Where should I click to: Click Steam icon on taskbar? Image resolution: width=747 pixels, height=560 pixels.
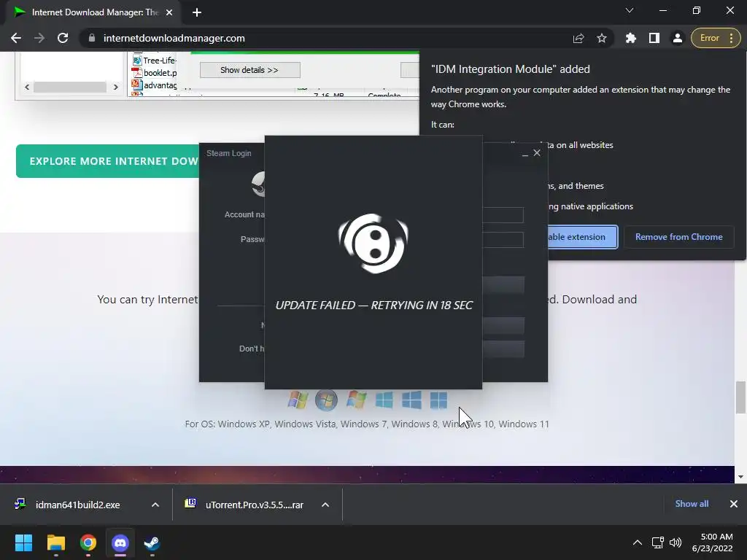click(x=152, y=542)
